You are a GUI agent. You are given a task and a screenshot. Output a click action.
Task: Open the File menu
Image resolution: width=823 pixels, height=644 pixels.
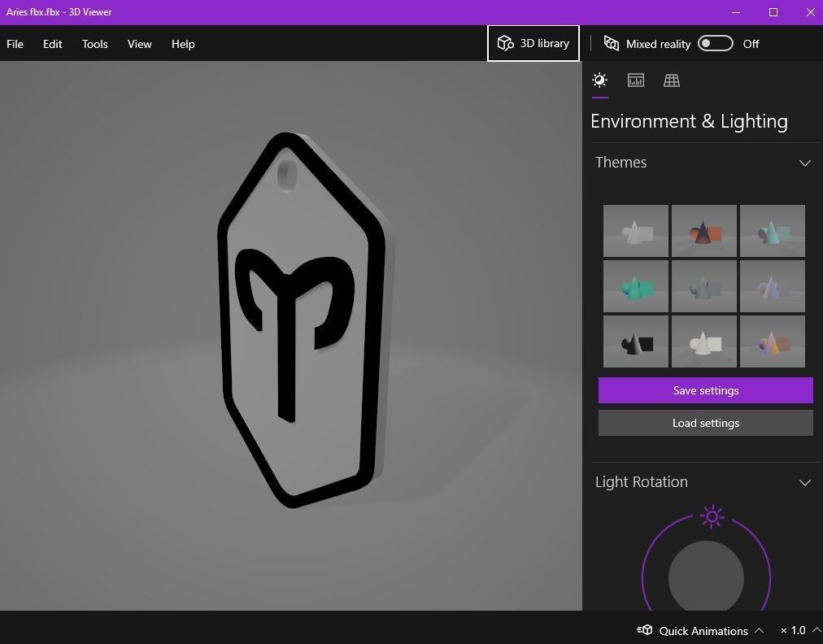click(15, 44)
